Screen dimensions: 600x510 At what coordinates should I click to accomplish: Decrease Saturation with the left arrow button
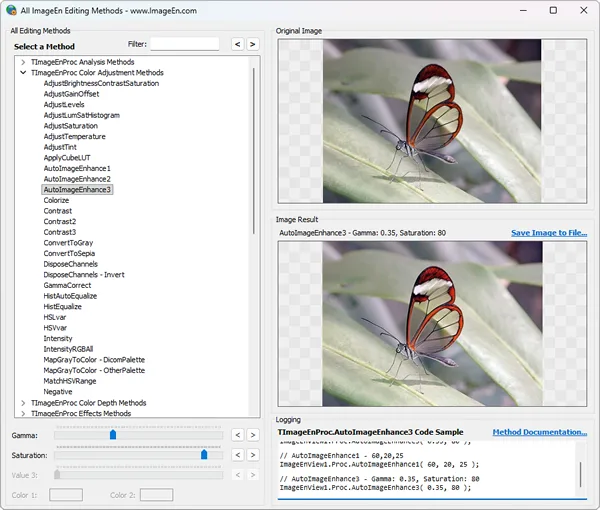238,455
